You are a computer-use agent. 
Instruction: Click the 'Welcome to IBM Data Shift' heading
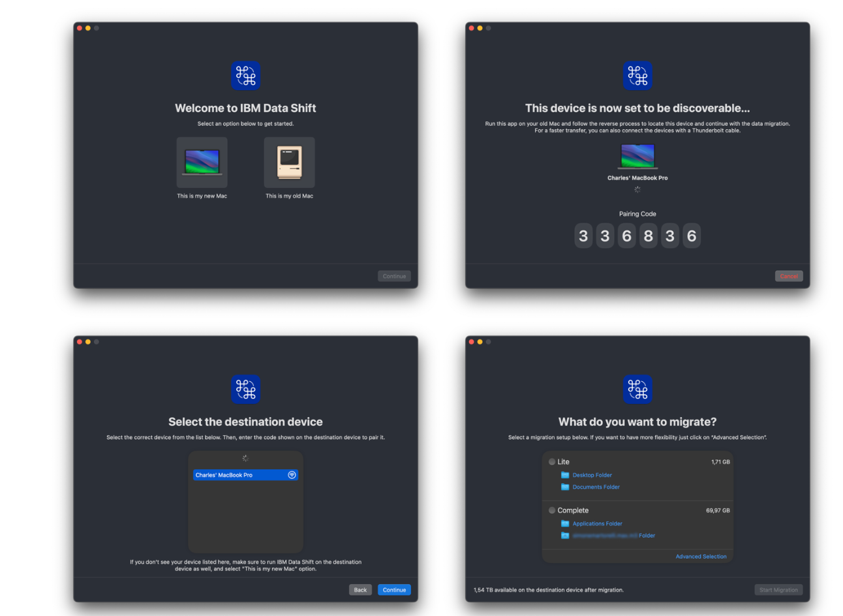pyautogui.click(x=245, y=108)
